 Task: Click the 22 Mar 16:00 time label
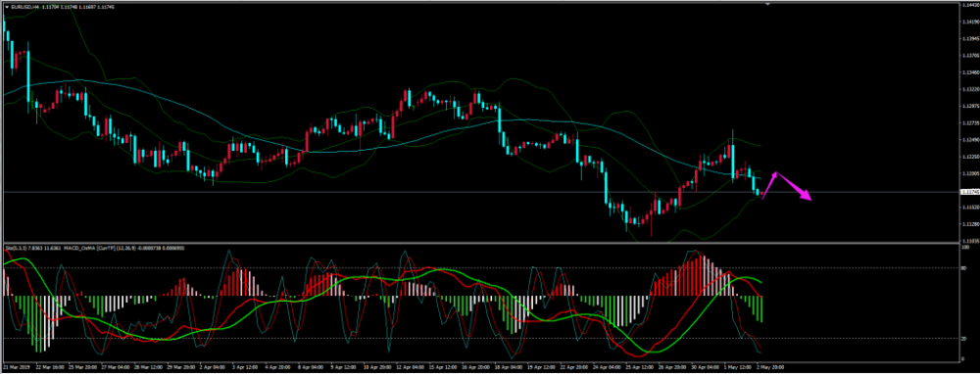click(x=50, y=366)
